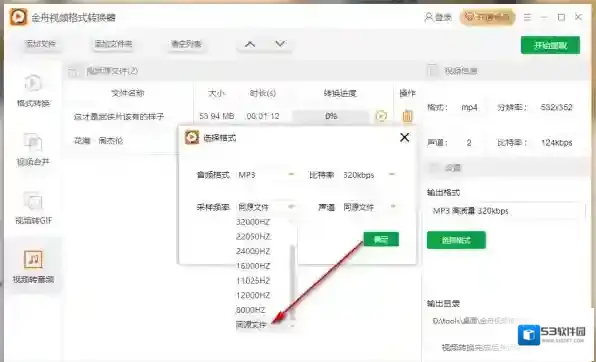Click the 53.94 MB size cell
This screenshot has width=596, height=362.
217,116
